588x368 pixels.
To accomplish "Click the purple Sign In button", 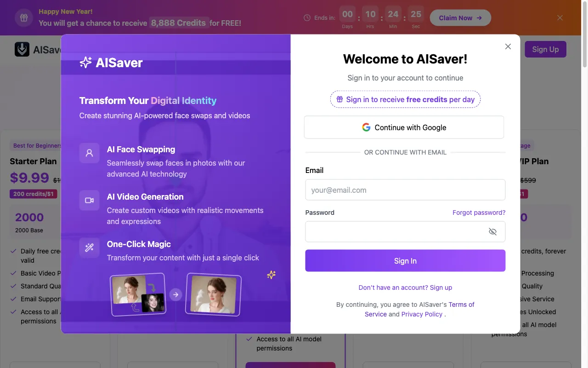I will [x=405, y=261].
